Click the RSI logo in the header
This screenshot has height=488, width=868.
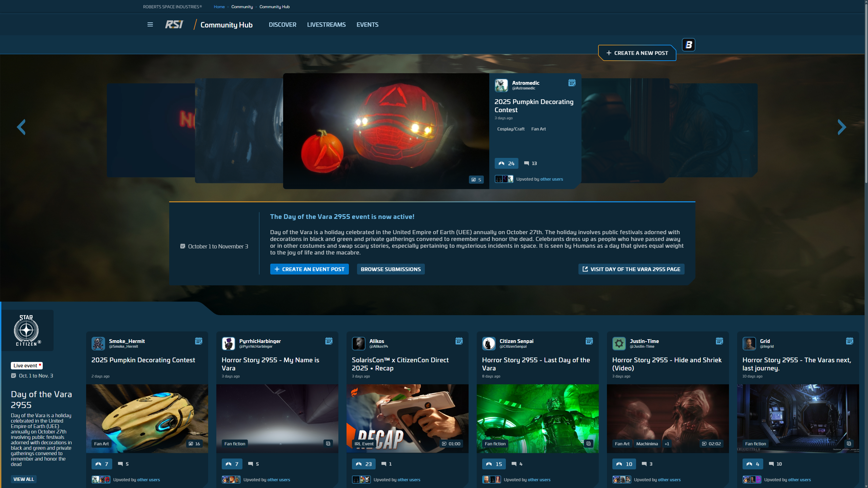point(174,24)
